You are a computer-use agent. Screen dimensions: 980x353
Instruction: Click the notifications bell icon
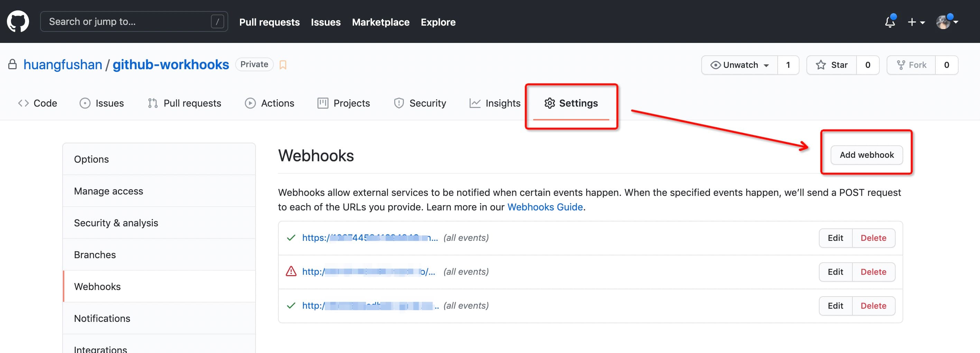point(890,22)
